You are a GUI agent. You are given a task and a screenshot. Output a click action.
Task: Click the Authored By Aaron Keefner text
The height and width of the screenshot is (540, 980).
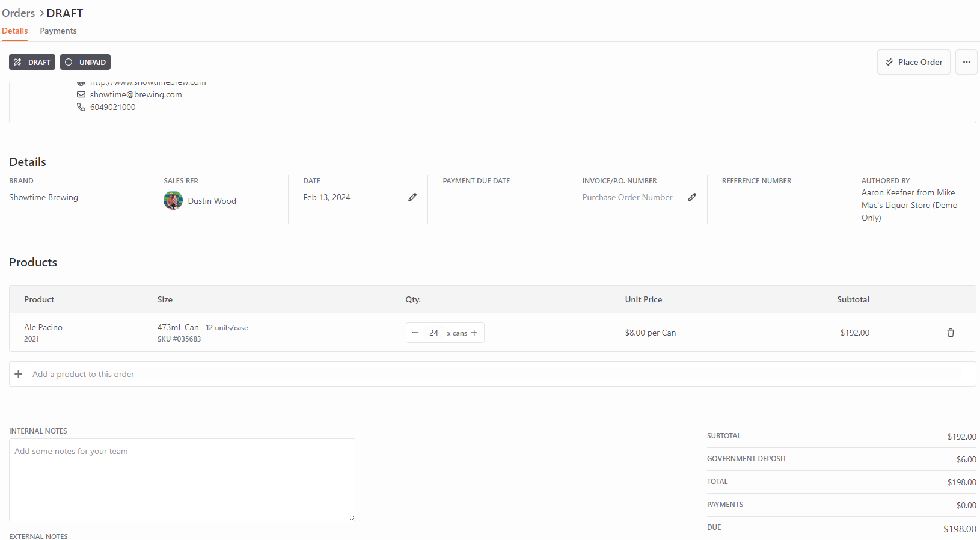[910, 205]
